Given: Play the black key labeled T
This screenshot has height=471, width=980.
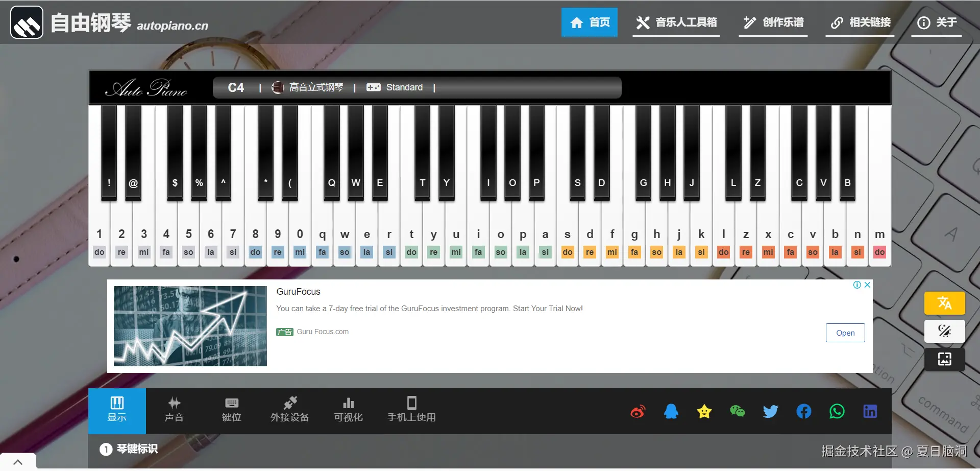Looking at the screenshot, I should click(423, 152).
